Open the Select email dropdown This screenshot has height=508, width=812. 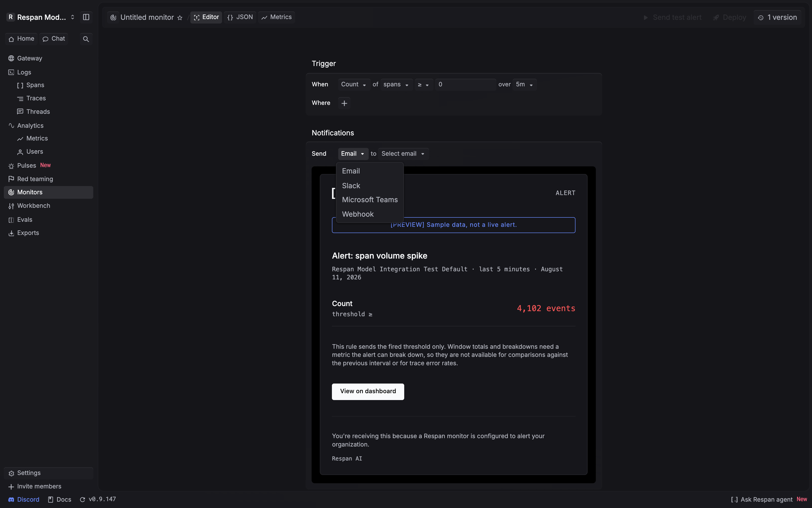pyautogui.click(x=403, y=154)
